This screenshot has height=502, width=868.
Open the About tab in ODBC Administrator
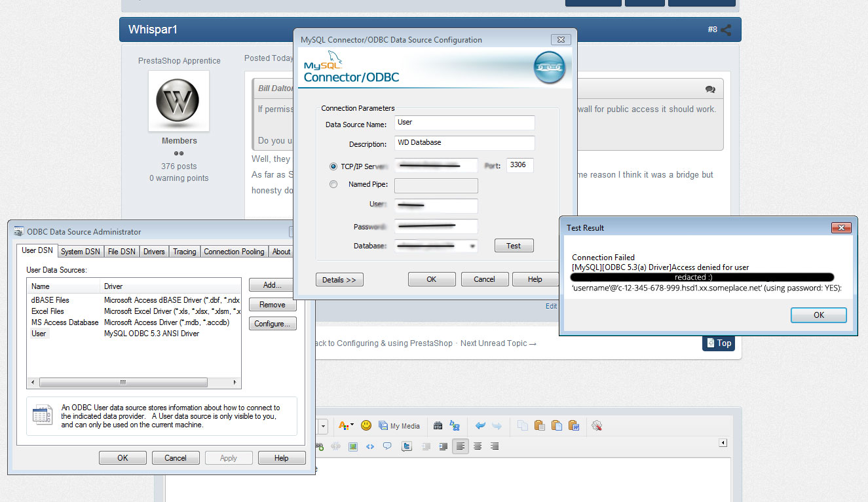tap(281, 252)
